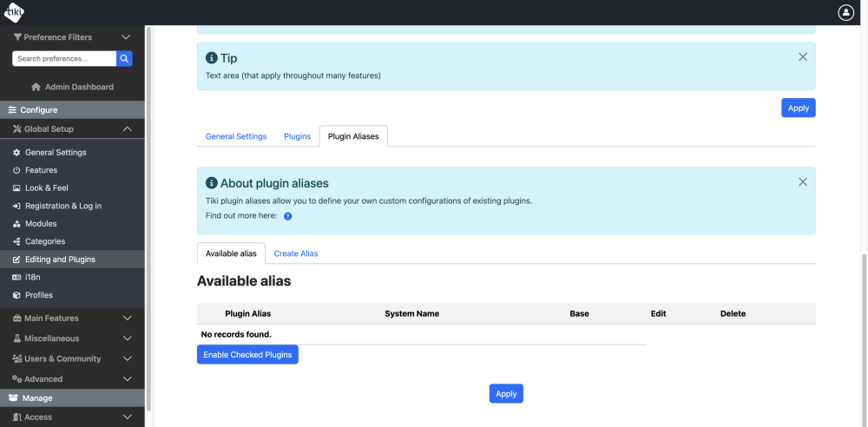Click the plugin aliases help question icon

288,217
